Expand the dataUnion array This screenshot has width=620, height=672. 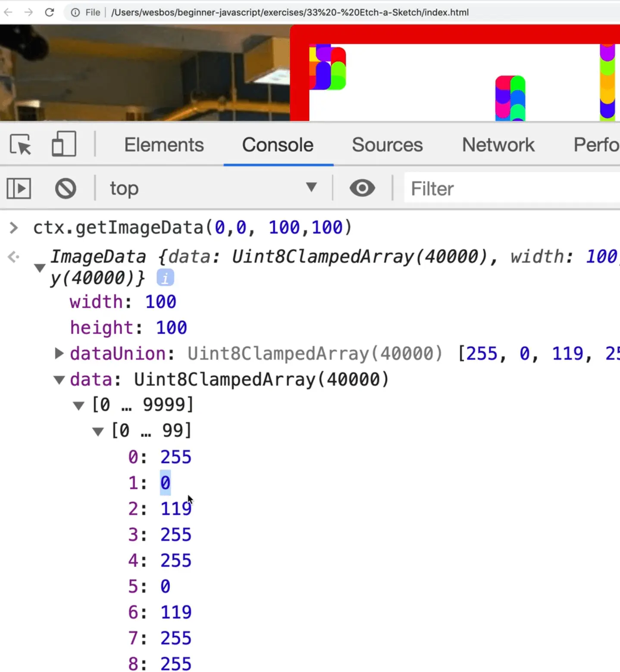tap(59, 353)
